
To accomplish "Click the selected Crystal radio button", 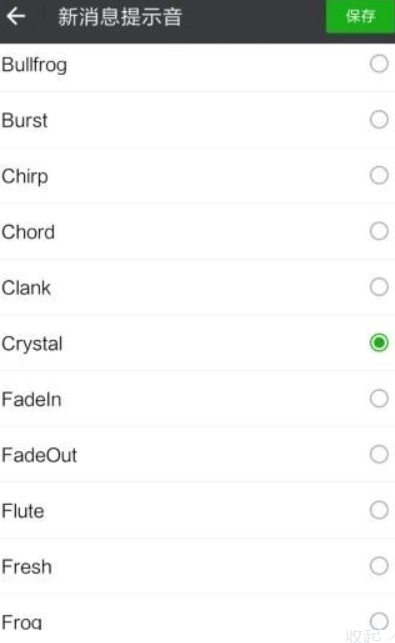I will click(379, 343).
